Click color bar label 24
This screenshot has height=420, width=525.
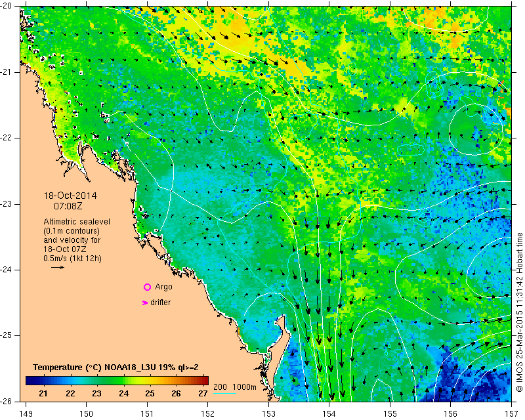(x=123, y=394)
